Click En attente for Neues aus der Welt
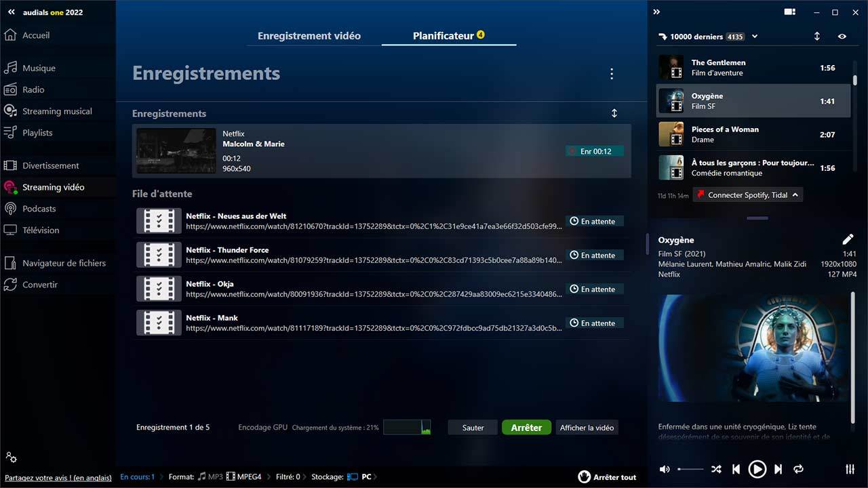 coord(594,222)
